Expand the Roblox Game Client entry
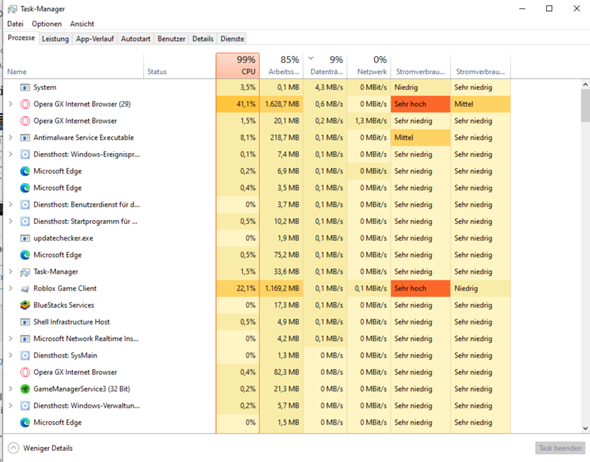This screenshot has height=462, width=590. coord(11,289)
